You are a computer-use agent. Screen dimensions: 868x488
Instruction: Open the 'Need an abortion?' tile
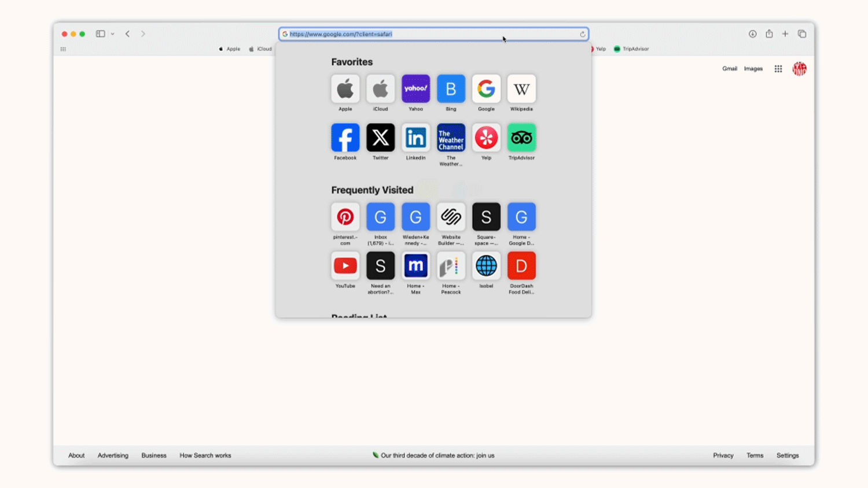click(381, 266)
